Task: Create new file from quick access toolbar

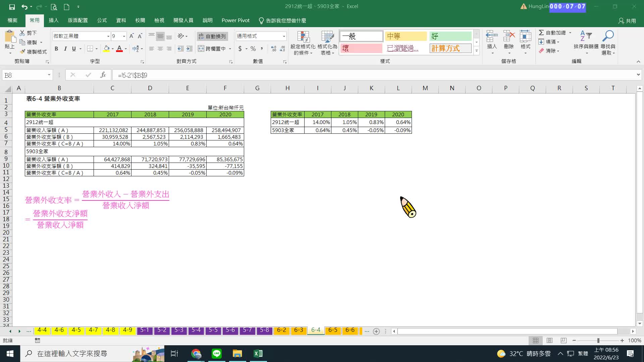Action: 66,7
